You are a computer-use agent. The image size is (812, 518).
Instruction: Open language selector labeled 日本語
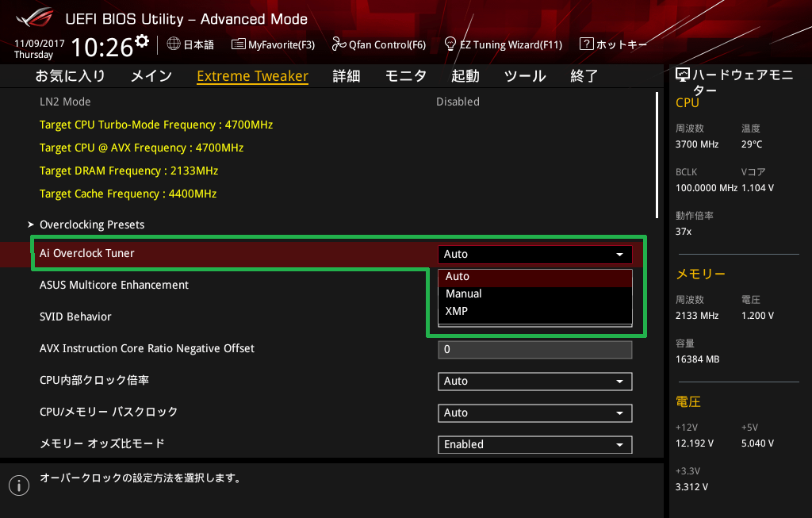198,44
